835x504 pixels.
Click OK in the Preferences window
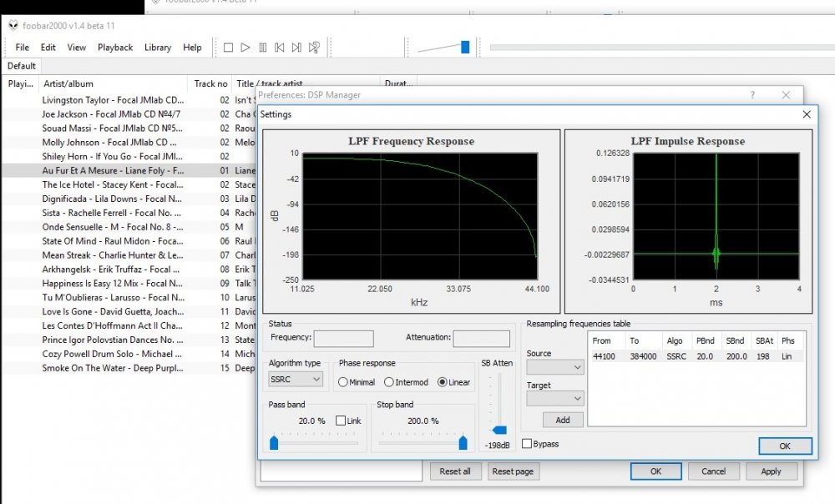pyautogui.click(x=655, y=471)
